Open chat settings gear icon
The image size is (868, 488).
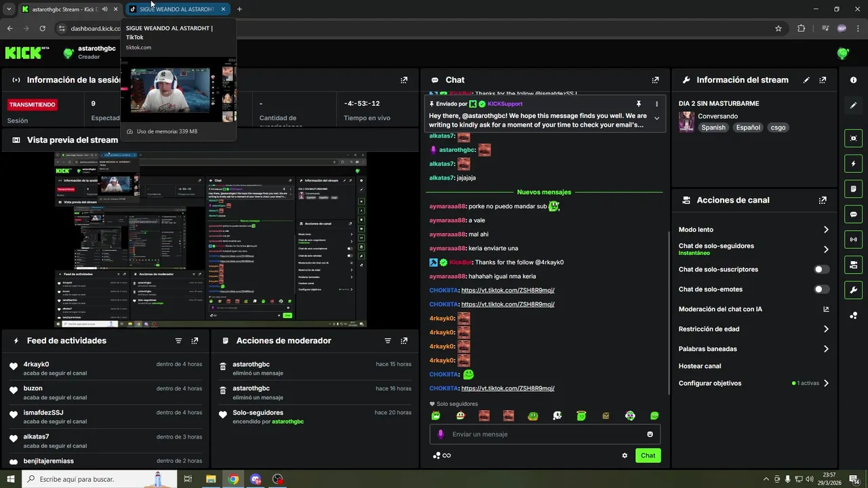pyautogui.click(x=625, y=455)
